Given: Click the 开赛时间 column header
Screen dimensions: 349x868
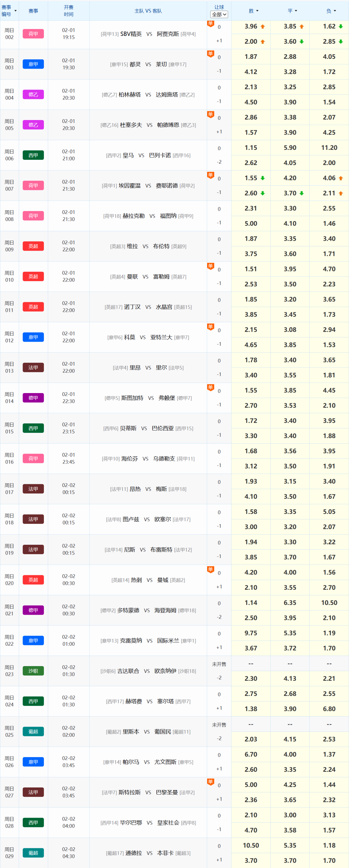Looking at the screenshot, I should click(69, 11).
